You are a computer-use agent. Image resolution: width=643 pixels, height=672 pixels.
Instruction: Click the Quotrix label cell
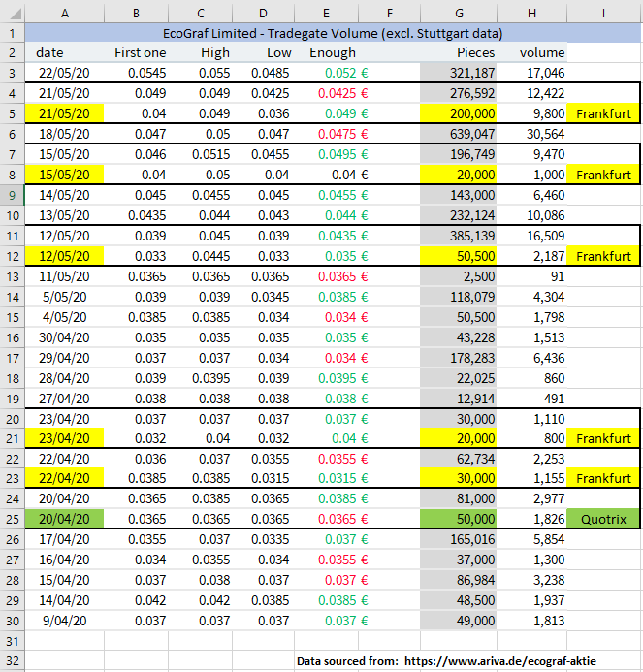pos(603,519)
